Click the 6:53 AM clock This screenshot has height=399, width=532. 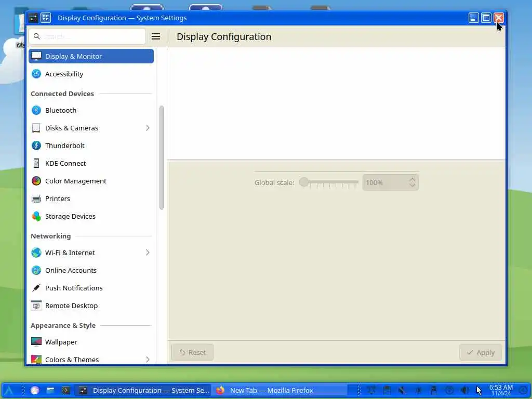point(501,390)
